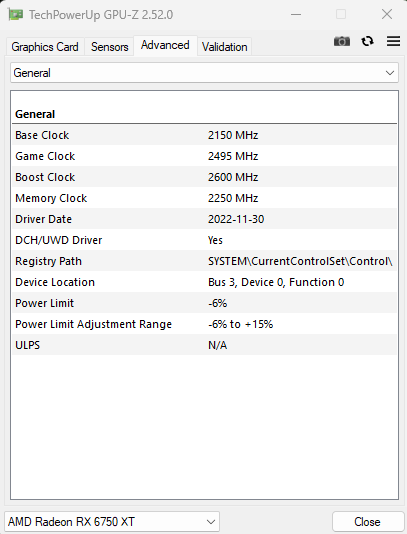
Task: Select the Advanced tab
Action: [165, 45]
